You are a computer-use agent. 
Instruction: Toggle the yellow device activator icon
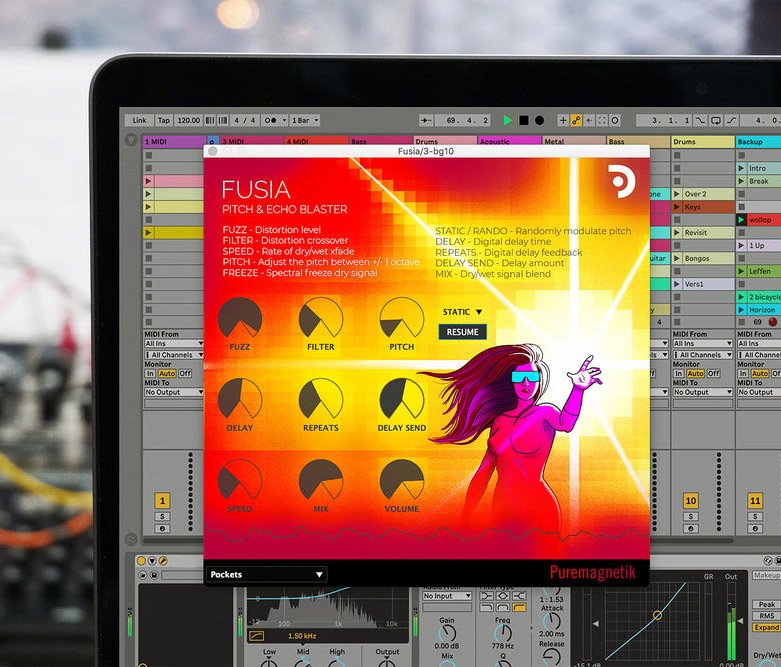click(x=141, y=561)
